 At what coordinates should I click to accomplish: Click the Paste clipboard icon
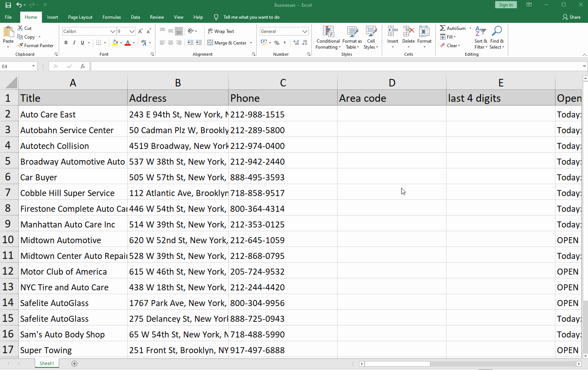pos(8,32)
